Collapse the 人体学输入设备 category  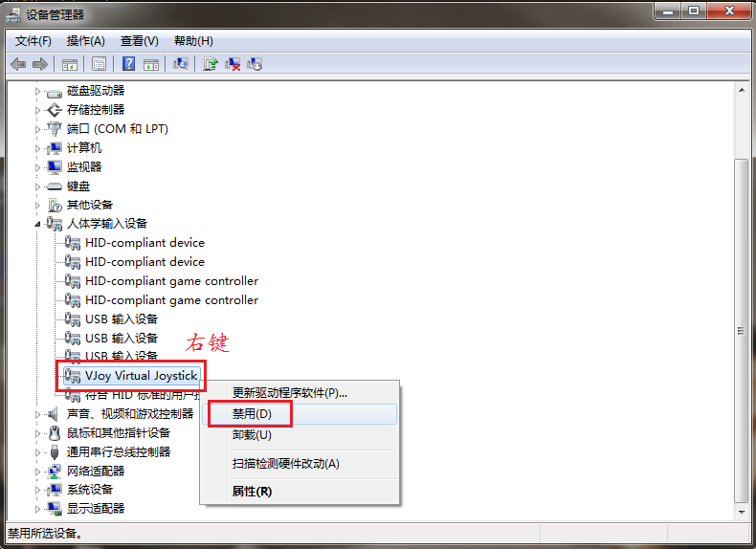point(38,224)
